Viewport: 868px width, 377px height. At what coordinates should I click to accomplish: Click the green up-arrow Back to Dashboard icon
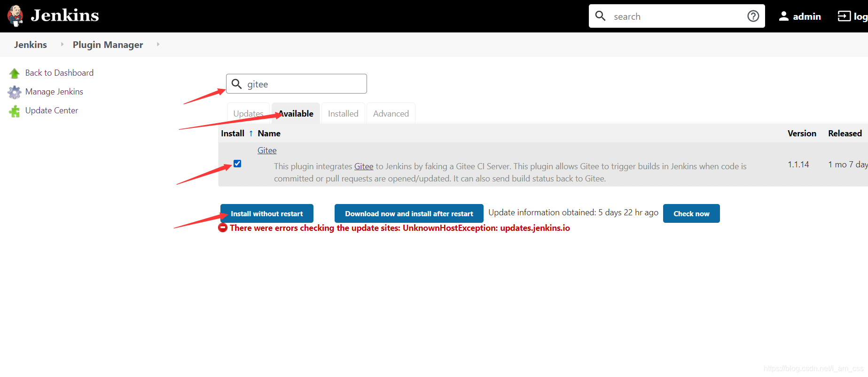pyautogui.click(x=15, y=73)
